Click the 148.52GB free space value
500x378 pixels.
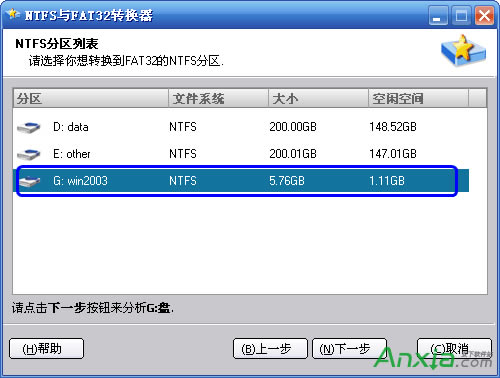393,127
